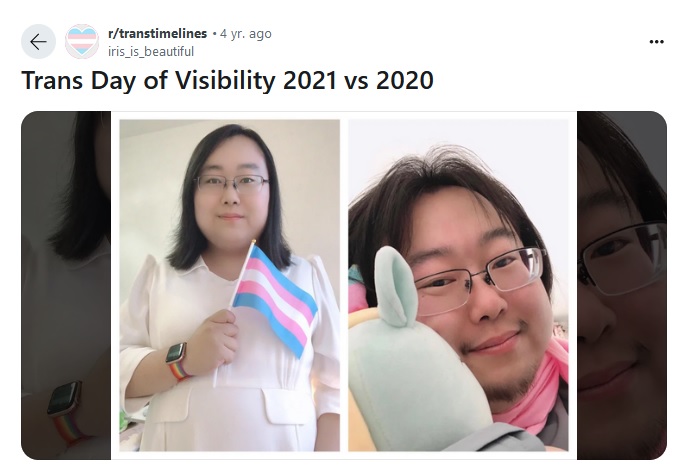683x474 pixels.
Task: Open the trans heart subreddit avatar
Action: click(x=82, y=42)
